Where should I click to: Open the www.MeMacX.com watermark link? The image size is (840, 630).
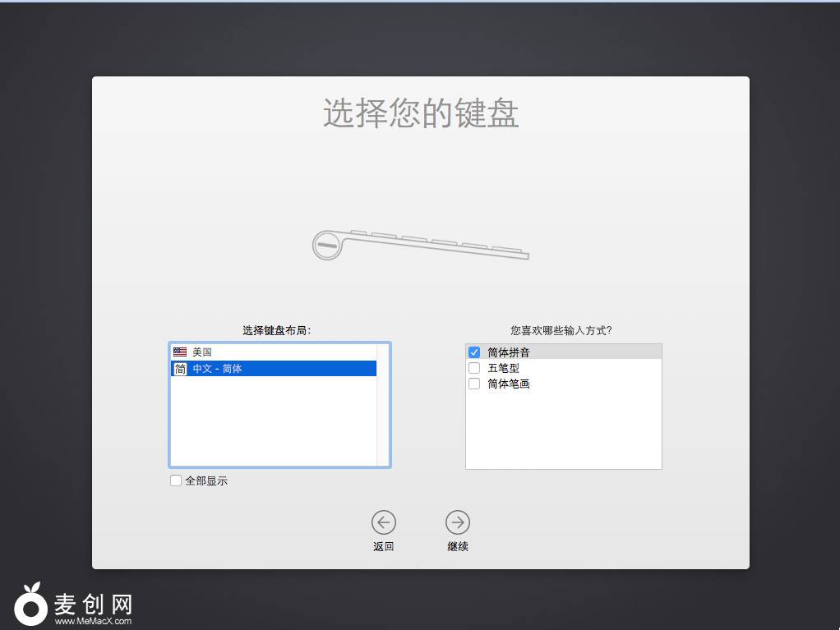tap(93, 622)
